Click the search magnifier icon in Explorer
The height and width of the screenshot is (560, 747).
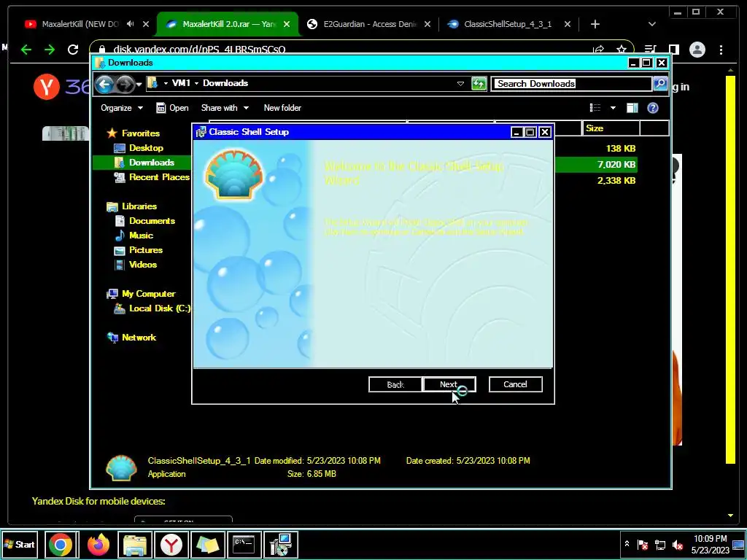(x=659, y=84)
